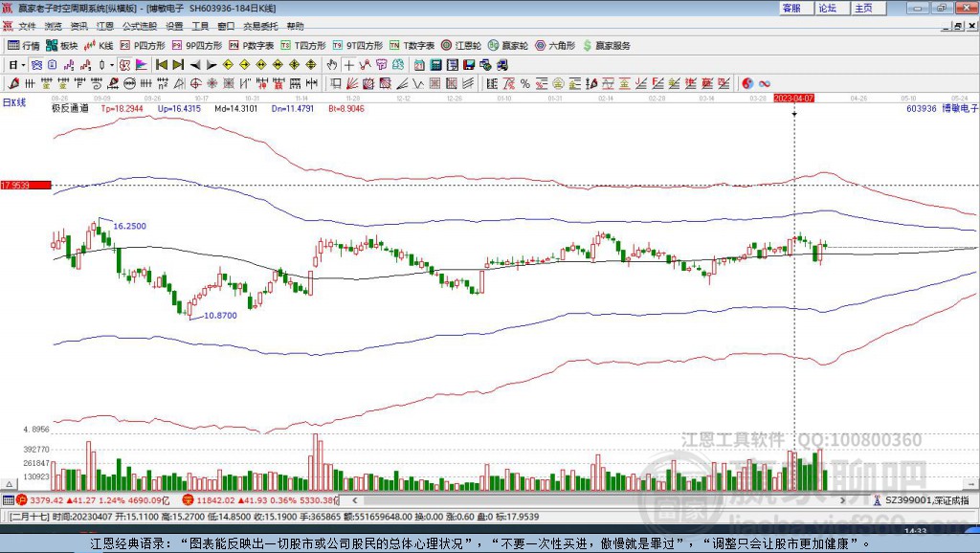The height and width of the screenshot is (553, 980).
Task: Expand the 日 period dropdown
Action: pos(21,65)
